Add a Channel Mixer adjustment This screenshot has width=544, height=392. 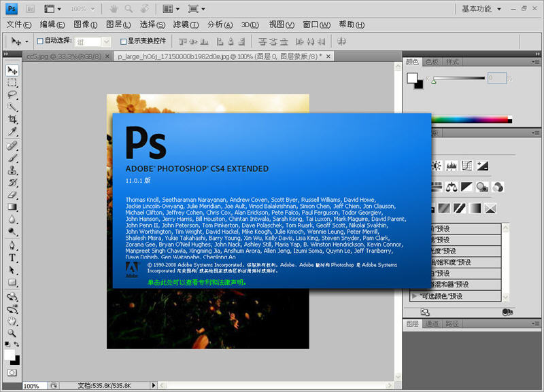pos(498,188)
